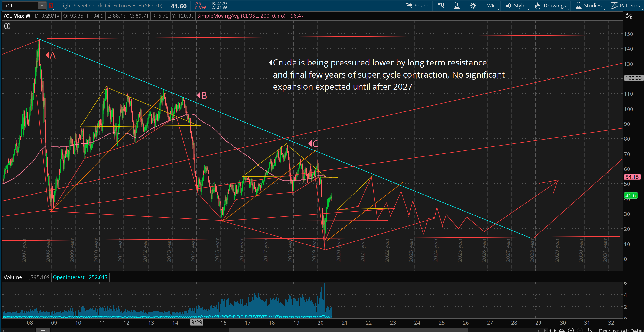Expand the Studies dropdown
644x332 pixels.
coord(589,6)
